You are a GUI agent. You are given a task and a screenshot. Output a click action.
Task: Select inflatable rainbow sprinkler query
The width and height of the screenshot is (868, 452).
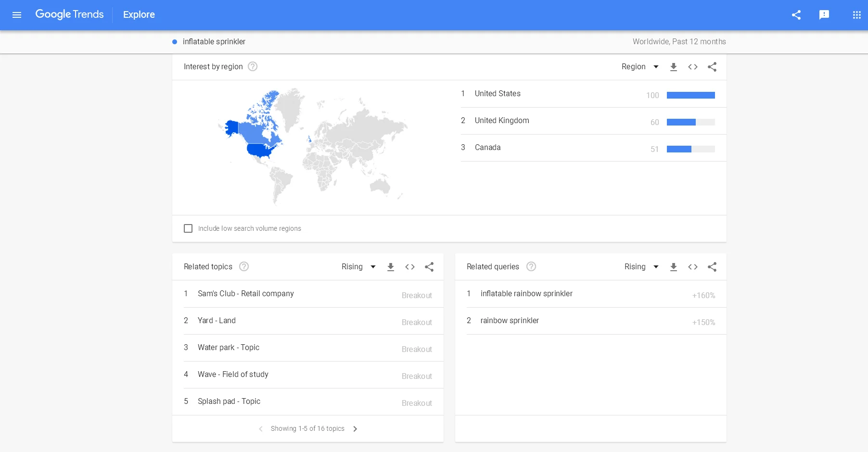(x=526, y=294)
